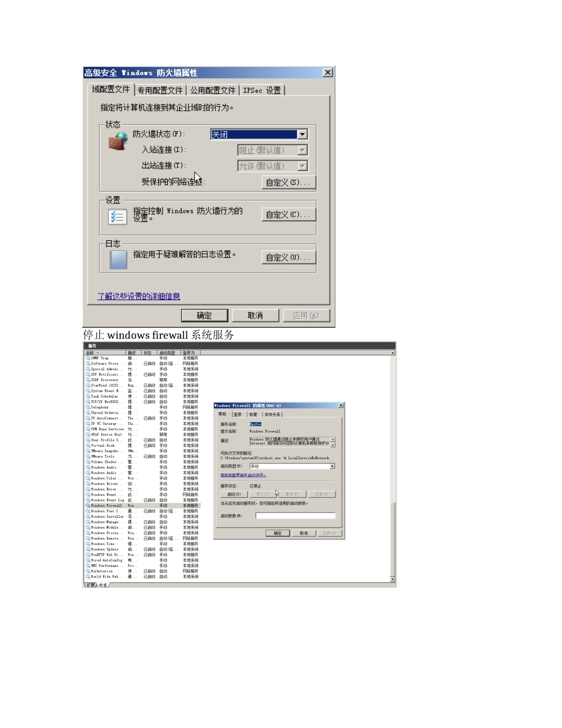Click the Windows Time service gear icon
This screenshot has height=728, width=562.
(88, 544)
